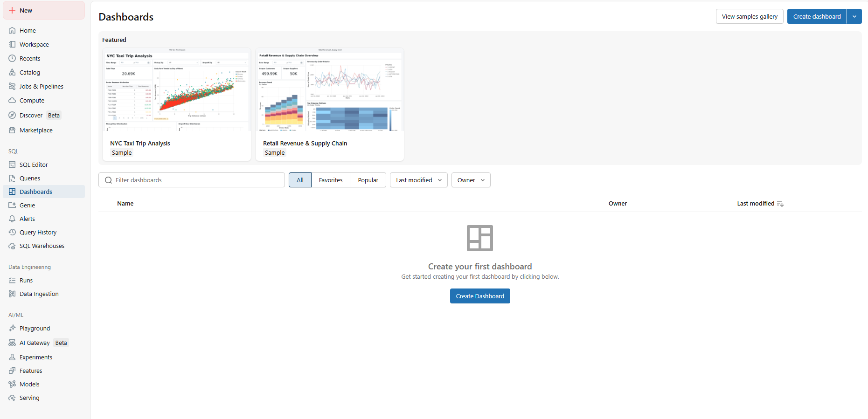This screenshot has width=868, height=419.
Task: Open the Experiments flask icon
Action: coord(12,357)
